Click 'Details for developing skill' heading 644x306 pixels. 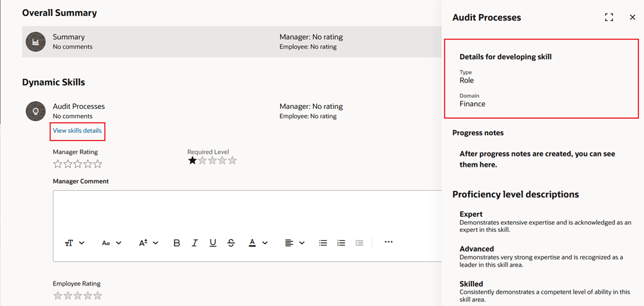coord(506,57)
